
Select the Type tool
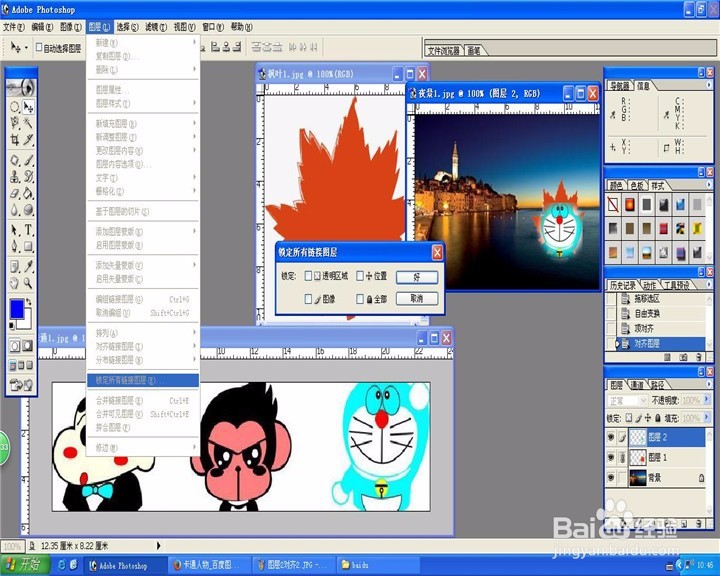(28, 230)
